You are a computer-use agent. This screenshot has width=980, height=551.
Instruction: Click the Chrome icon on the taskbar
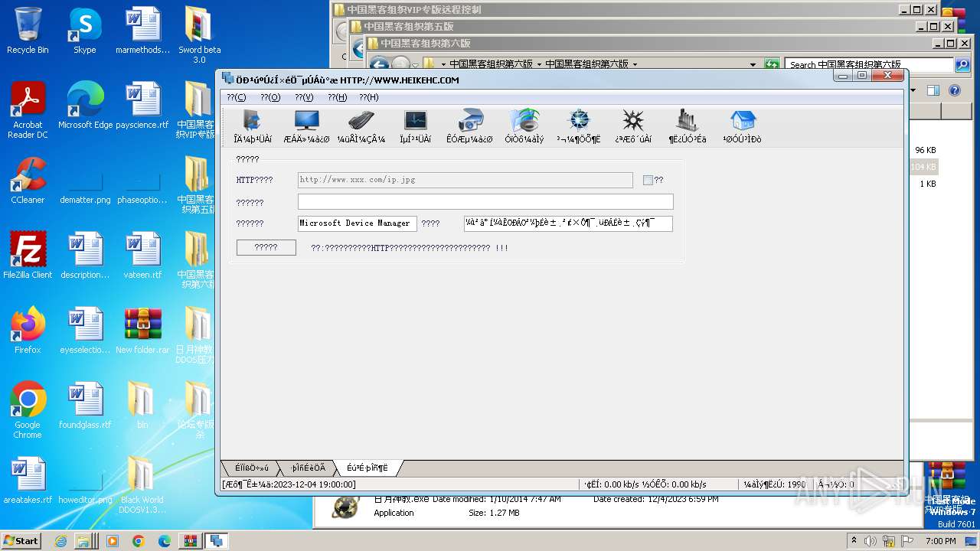pos(138,541)
